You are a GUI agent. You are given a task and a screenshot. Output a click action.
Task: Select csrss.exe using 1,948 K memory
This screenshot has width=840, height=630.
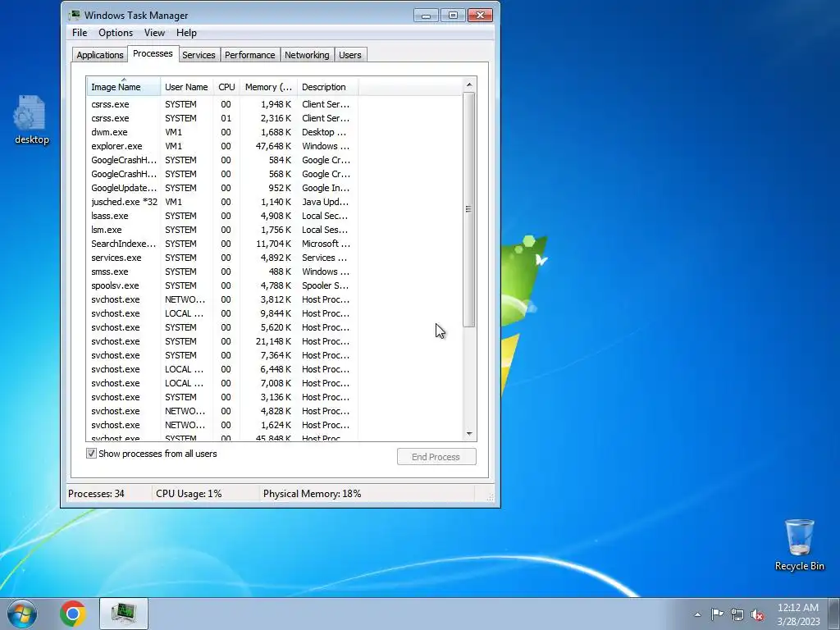[x=222, y=104]
